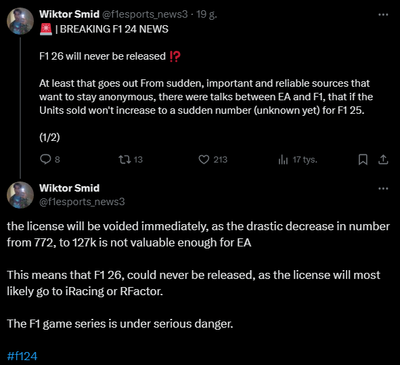Open view analytics showing 17 tys.
The width and height of the screenshot is (400, 365).
coord(283,160)
